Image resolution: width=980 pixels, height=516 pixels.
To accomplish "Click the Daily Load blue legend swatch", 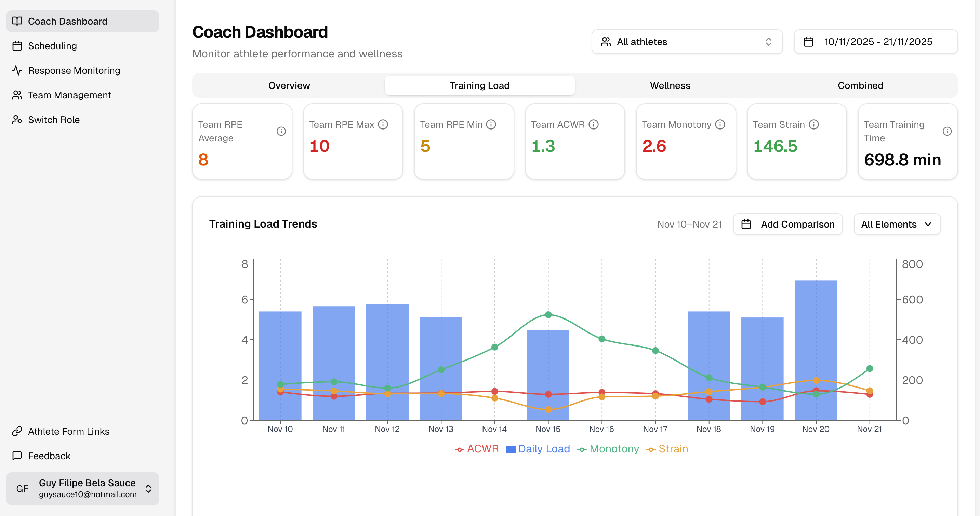I will point(511,449).
